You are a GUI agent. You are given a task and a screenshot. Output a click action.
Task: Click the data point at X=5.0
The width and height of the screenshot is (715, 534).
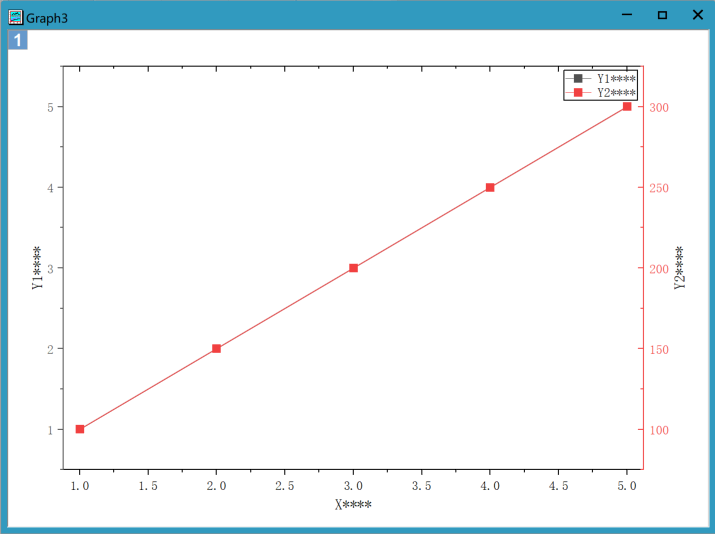coord(627,106)
